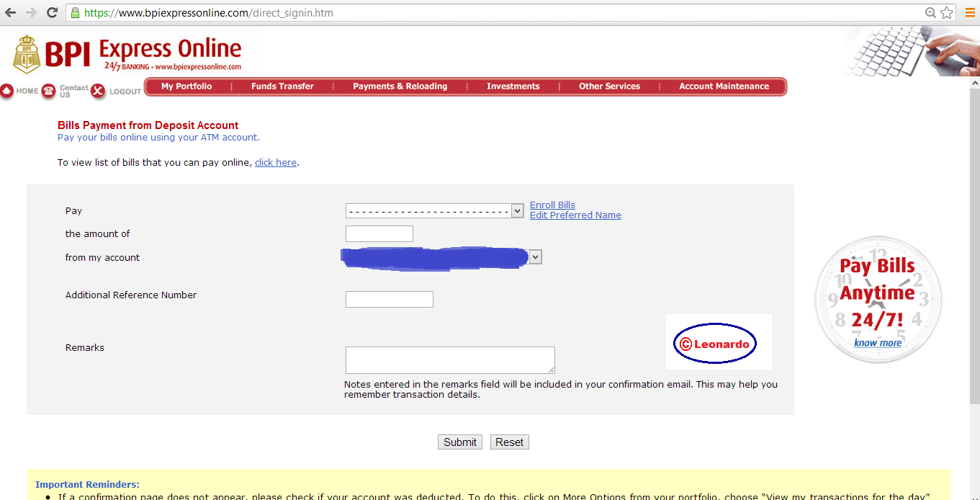Open the 'from my account' dropdown arrow
Viewport: 980px width, 500px height.
click(x=535, y=257)
